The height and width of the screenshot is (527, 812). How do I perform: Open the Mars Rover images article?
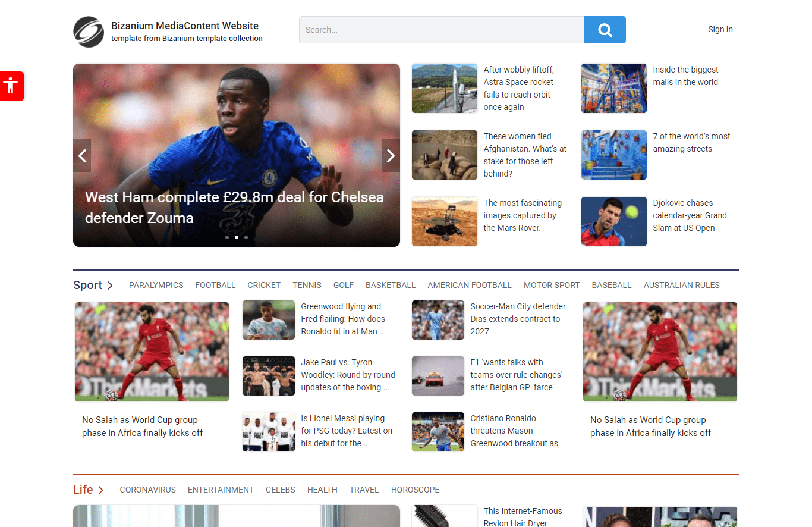point(523,215)
